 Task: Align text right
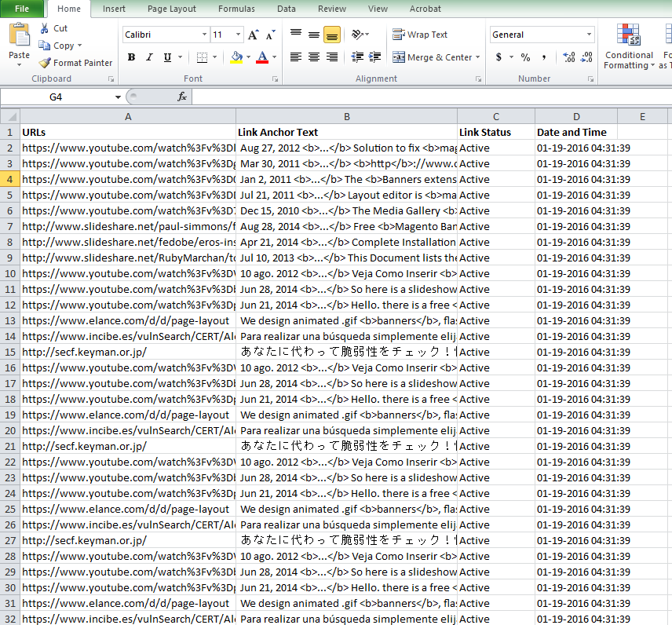coord(332,57)
